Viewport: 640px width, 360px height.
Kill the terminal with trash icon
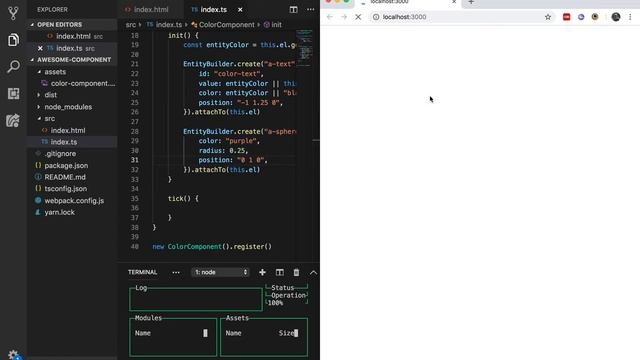click(296, 272)
